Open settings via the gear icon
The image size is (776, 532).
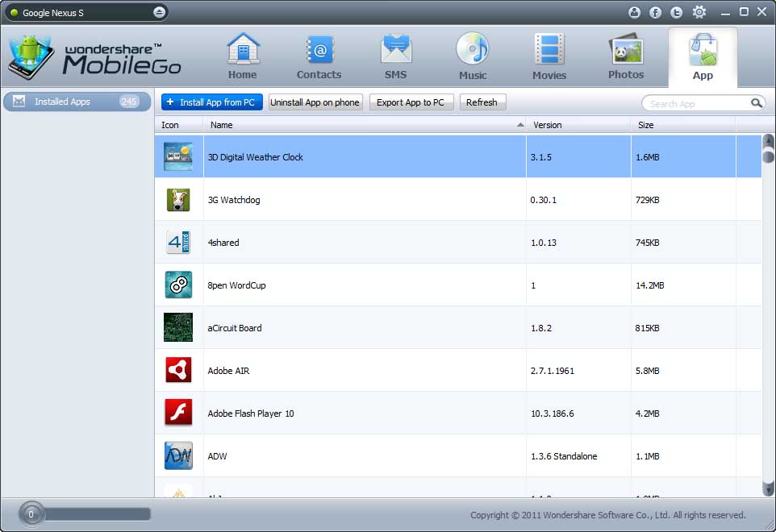pos(699,12)
